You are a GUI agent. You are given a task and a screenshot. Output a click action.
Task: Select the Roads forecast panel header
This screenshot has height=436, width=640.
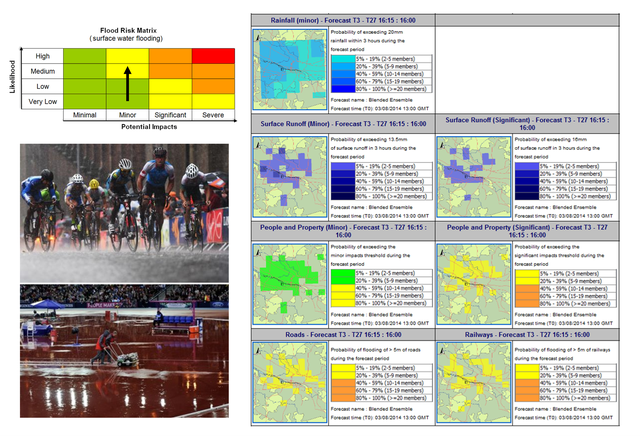(341, 332)
